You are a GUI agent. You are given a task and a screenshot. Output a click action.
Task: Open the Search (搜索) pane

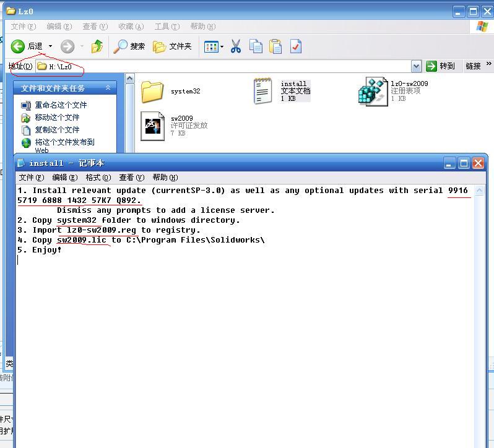tap(129, 46)
